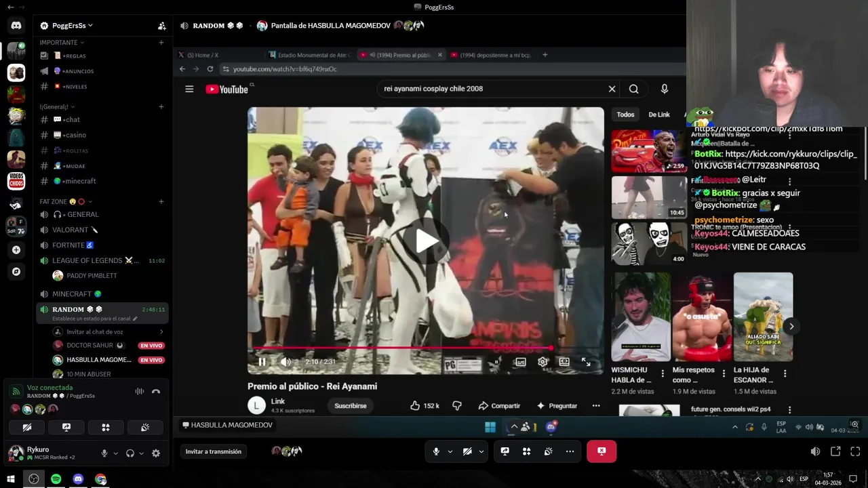Select the De Link filter chip
The height and width of the screenshot is (488, 868).
(x=658, y=115)
